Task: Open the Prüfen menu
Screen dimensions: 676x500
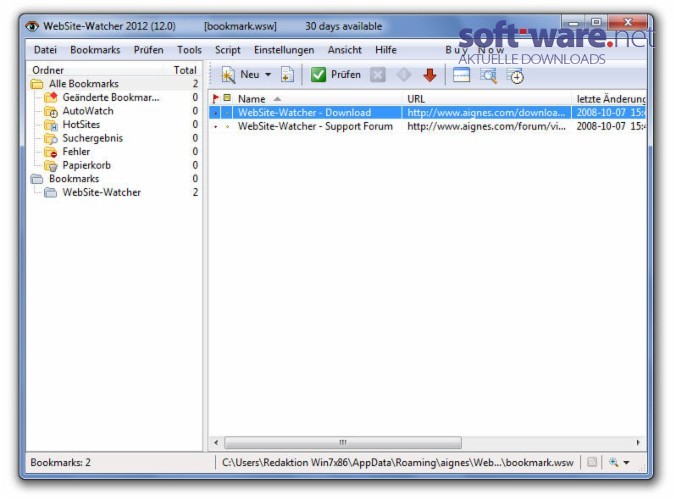Action: point(148,50)
